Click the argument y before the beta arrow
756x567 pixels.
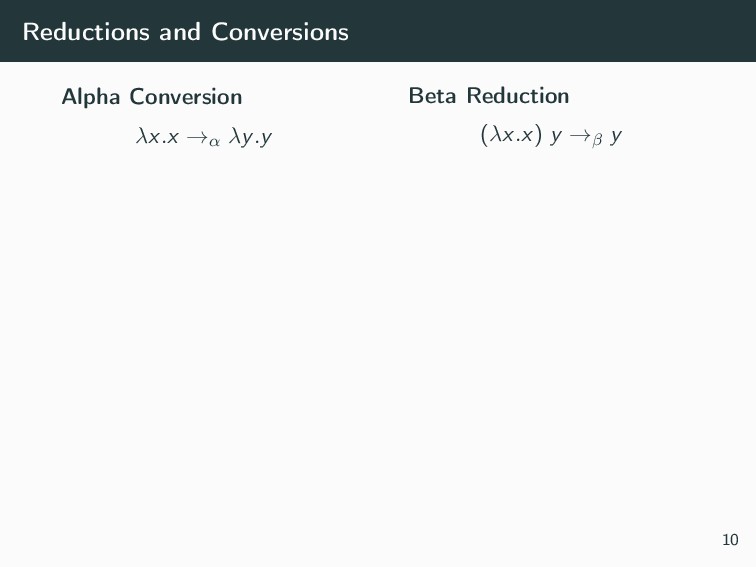[554, 135]
